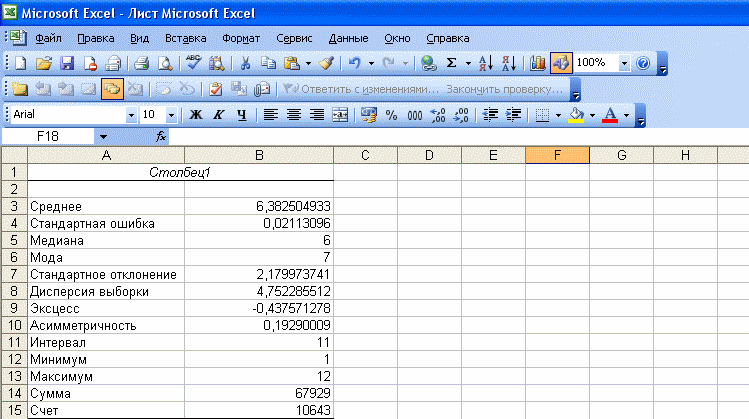Viewport: 749px width, 419px height.
Task: Click into the formula bar
Action: tap(459, 137)
